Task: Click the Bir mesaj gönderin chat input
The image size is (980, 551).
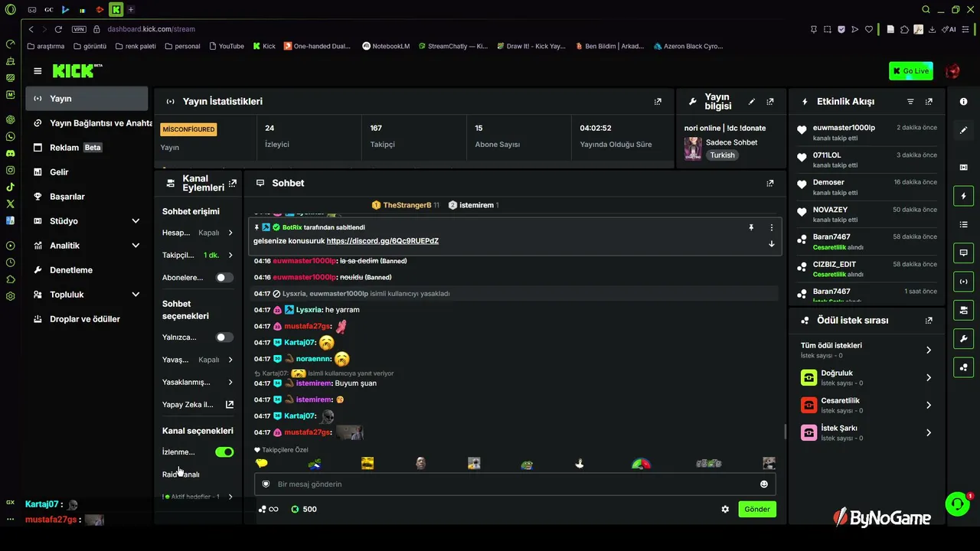Action: [514, 484]
